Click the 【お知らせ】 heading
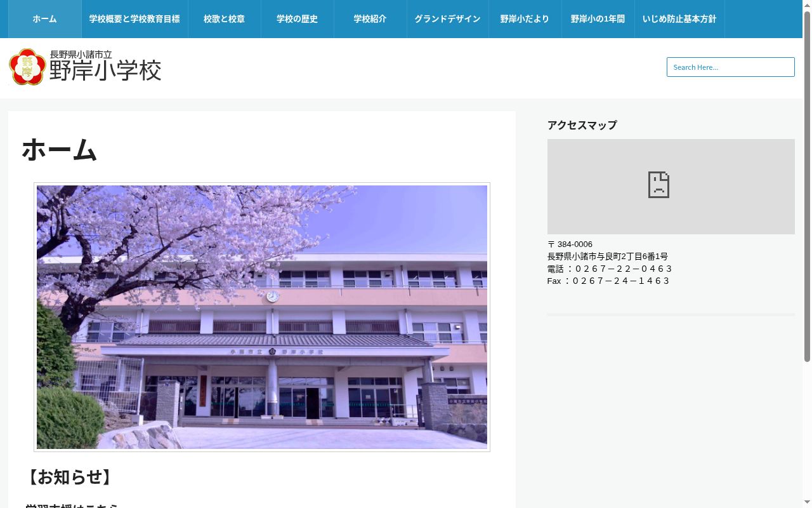 (x=70, y=477)
